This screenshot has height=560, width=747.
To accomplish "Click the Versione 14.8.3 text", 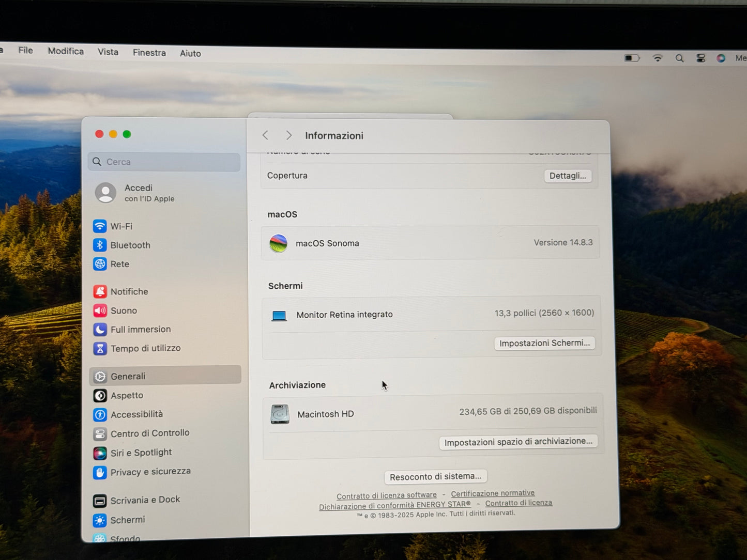I will pos(563,242).
